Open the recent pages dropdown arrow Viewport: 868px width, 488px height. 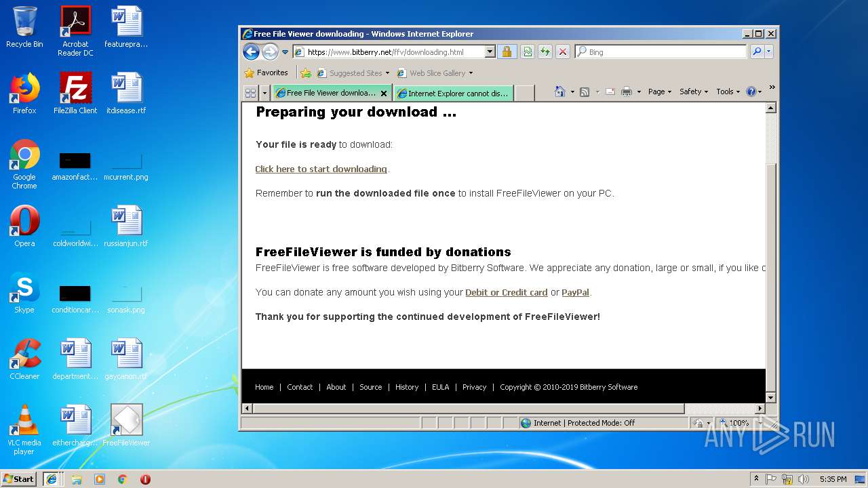pyautogui.click(x=285, y=52)
